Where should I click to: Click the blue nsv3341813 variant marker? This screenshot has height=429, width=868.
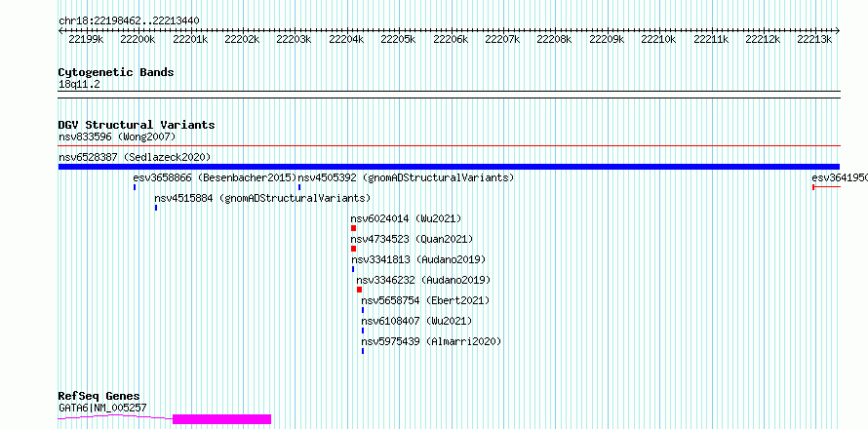[353, 269]
